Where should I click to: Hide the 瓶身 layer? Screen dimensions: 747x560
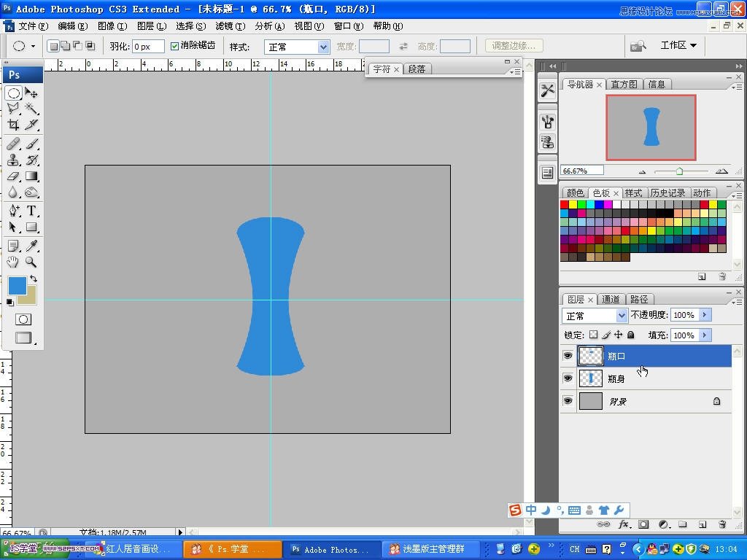point(568,378)
